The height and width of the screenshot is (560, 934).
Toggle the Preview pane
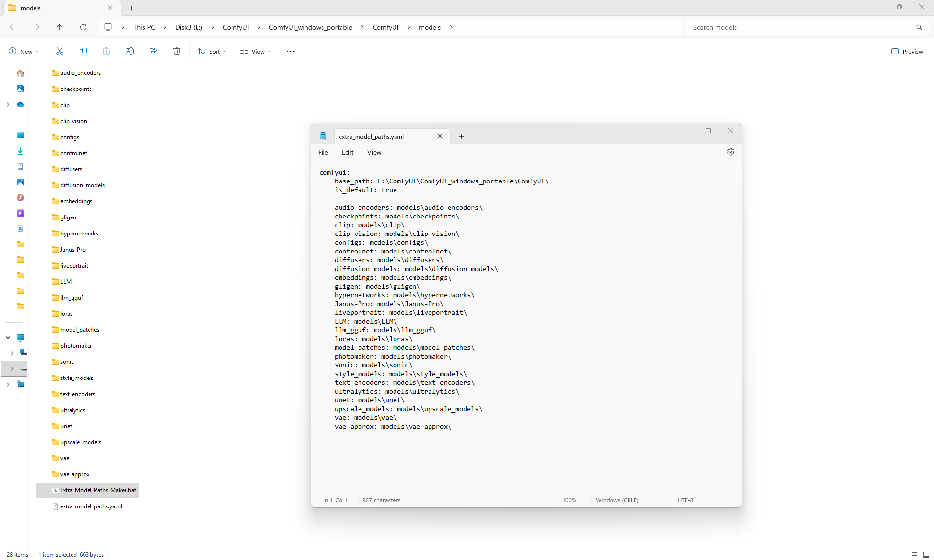click(x=907, y=51)
